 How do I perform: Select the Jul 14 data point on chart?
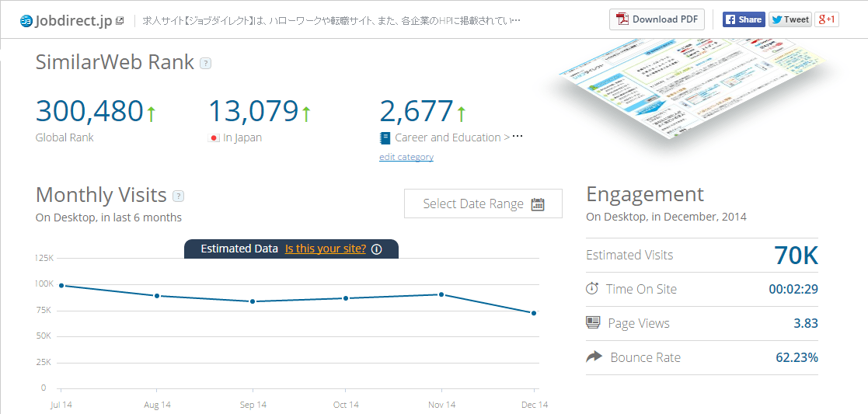click(61, 286)
